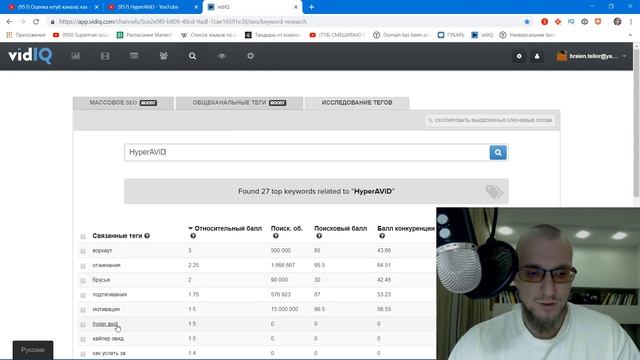This screenshot has height=360, width=640.
Task: Check the box for tag мотивация
Action: [83, 310]
